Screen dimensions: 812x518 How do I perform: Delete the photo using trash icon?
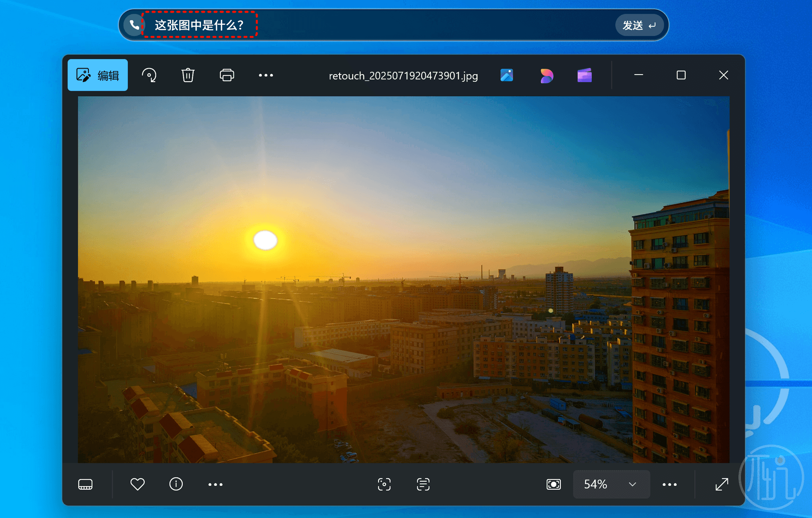(188, 75)
